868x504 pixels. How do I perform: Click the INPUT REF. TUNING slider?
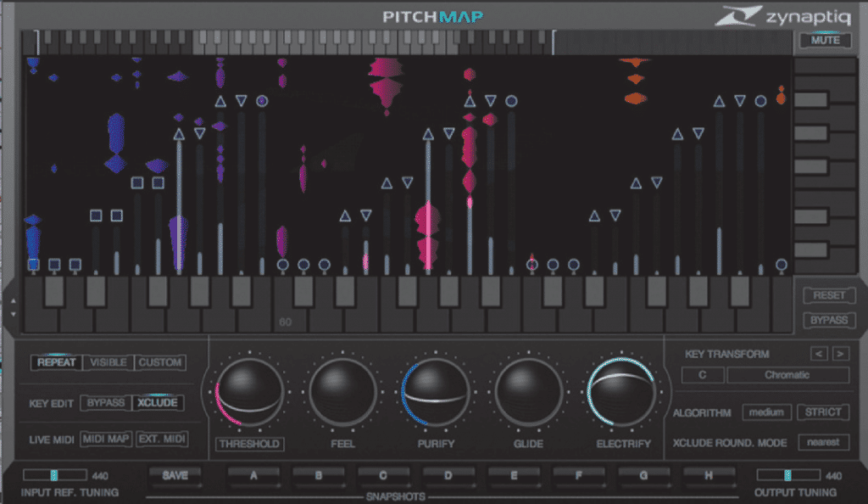[55, 475]
